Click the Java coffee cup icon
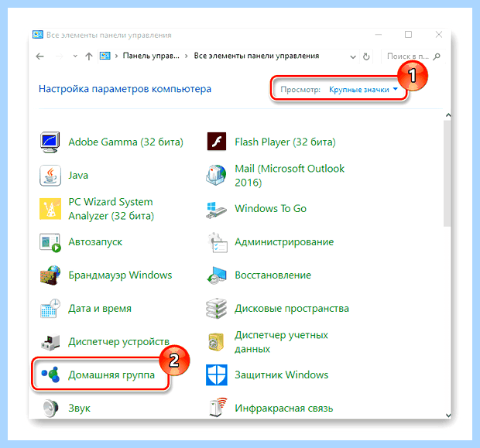 50,176
